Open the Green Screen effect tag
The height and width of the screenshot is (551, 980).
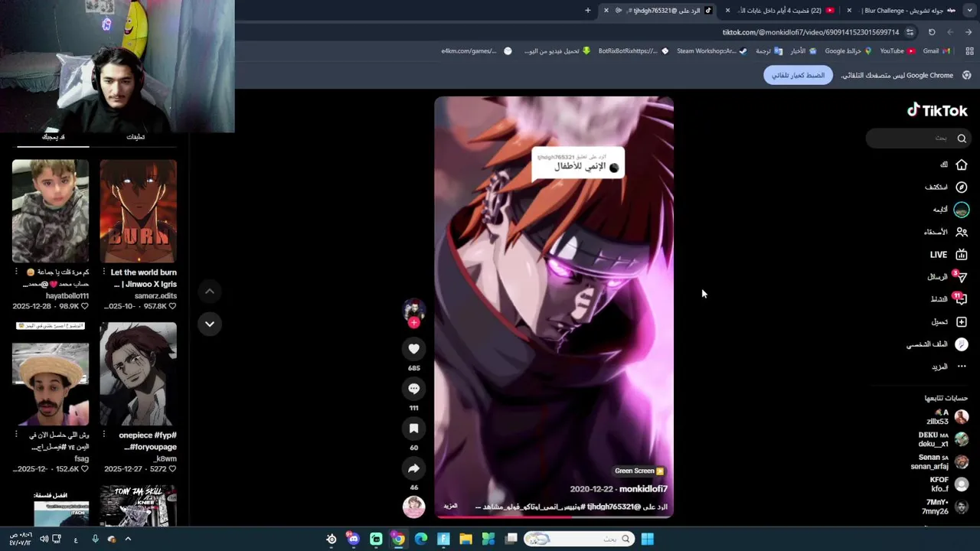pyautogui.click(x=639, y=471)
